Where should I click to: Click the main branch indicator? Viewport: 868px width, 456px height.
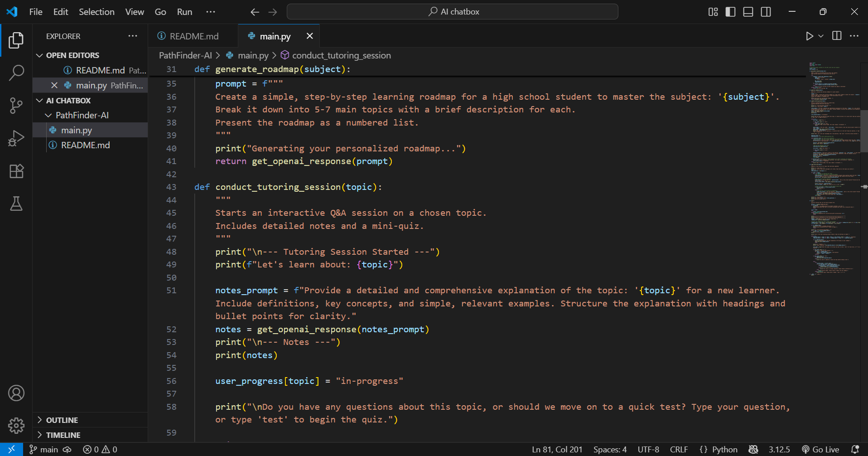(x=44, y=449)
